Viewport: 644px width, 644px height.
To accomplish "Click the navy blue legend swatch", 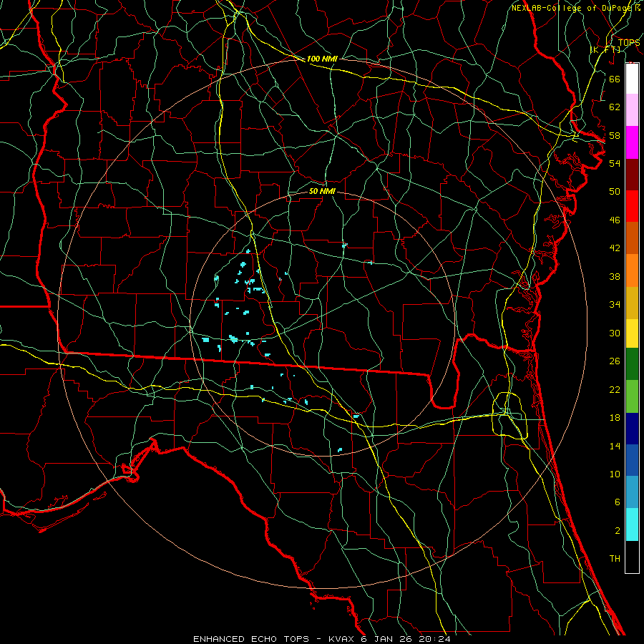I will (632, 429).
